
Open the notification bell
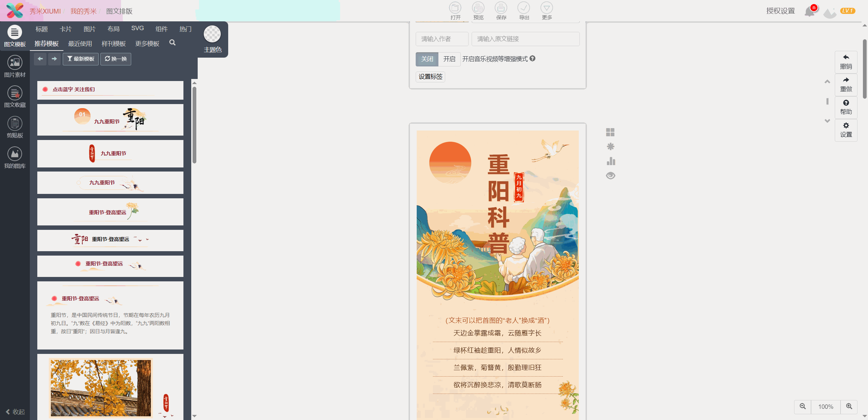point(810,11)
